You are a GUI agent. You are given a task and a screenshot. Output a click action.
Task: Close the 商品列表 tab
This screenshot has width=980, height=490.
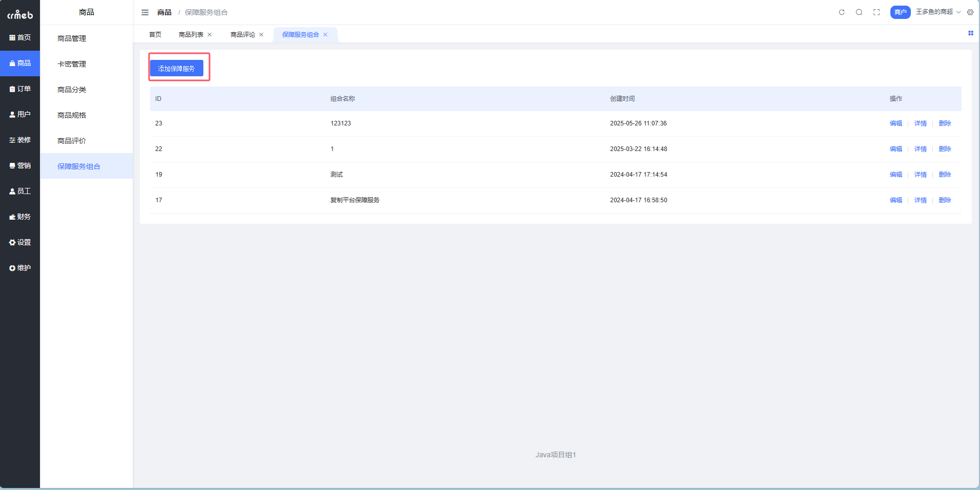[210, 35]
